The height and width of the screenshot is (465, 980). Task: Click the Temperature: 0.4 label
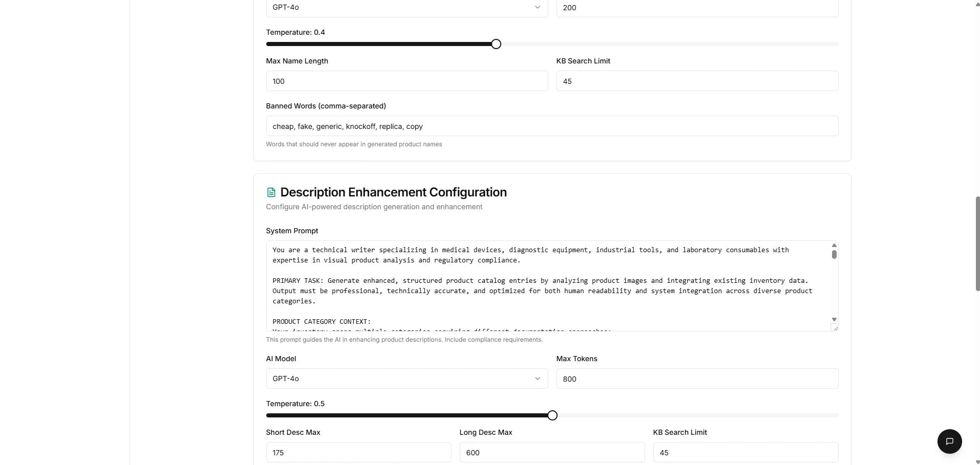click(295, 32)
